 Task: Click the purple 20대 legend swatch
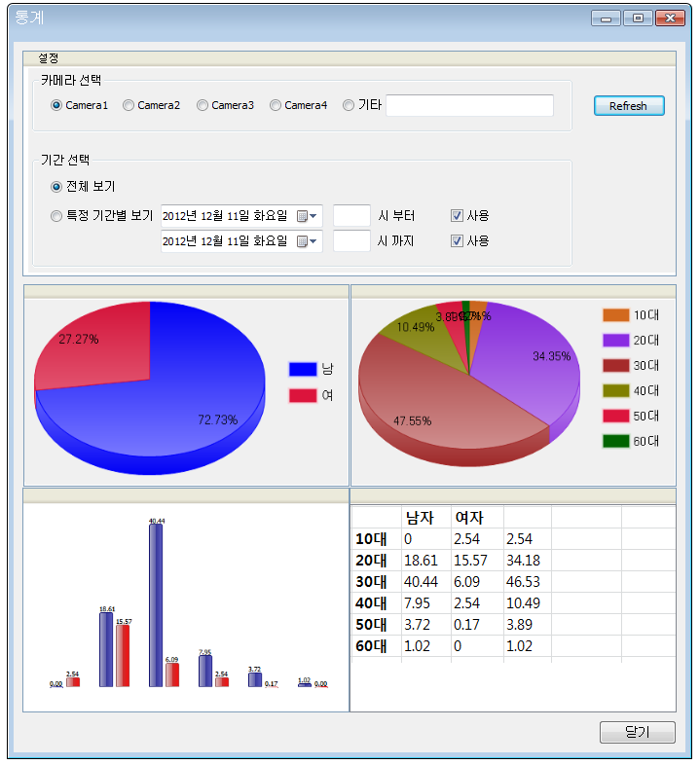[616, 341]
